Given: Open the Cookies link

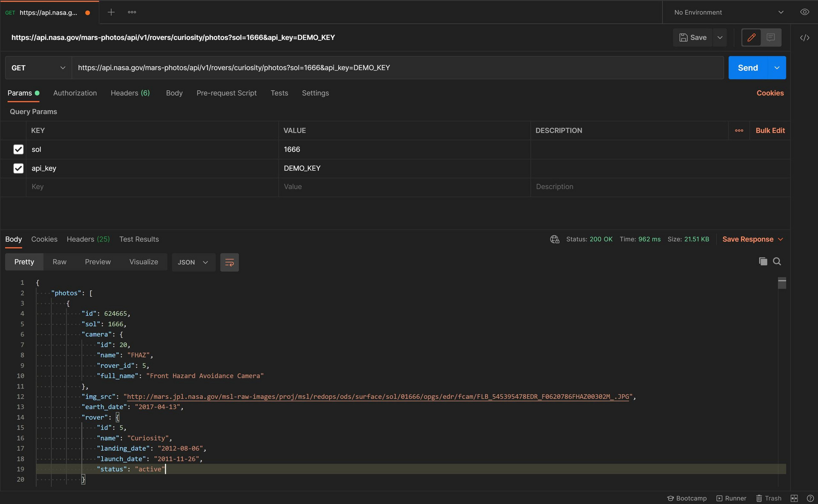Looking at the screenshot, I should (x=770, y=93).
